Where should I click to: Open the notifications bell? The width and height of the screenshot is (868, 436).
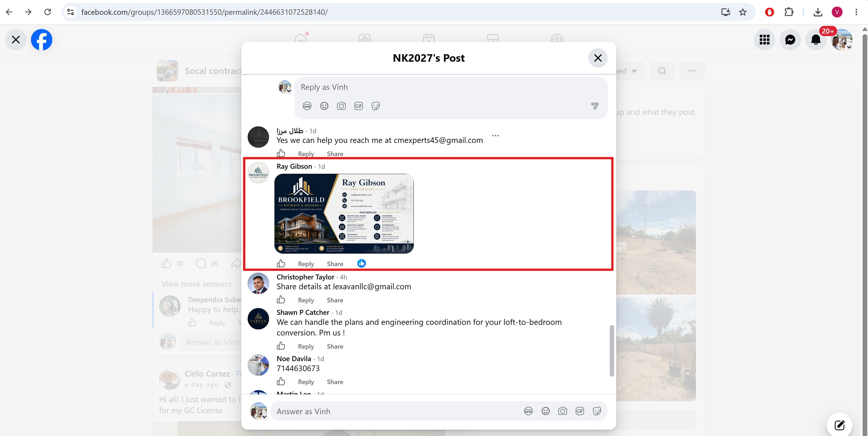click(816, 40)
